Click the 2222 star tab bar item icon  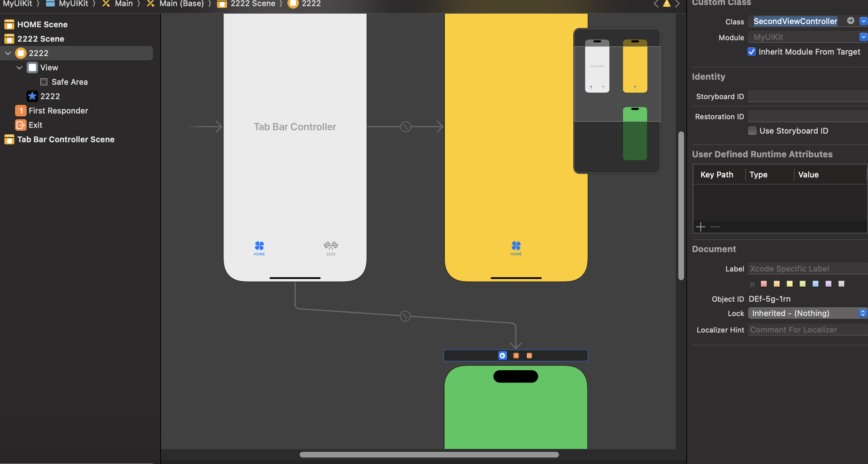[x=32, y=96]
